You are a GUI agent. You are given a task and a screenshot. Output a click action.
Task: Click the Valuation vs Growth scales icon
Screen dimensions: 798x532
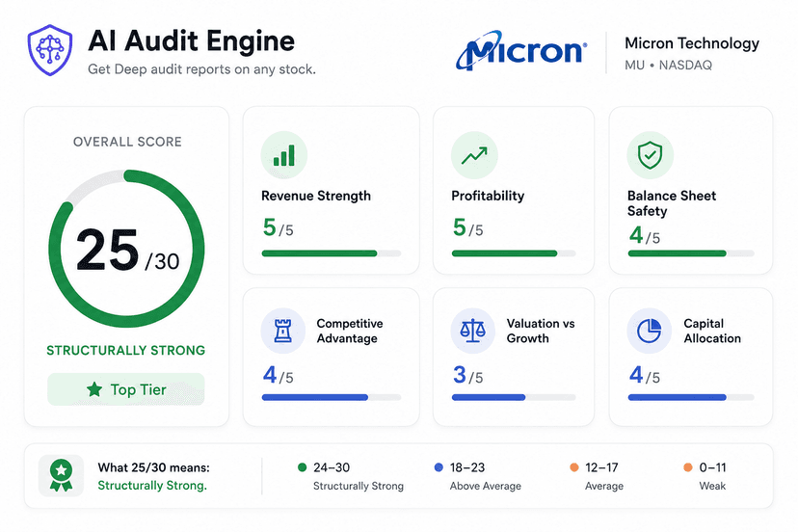point(473,331)
